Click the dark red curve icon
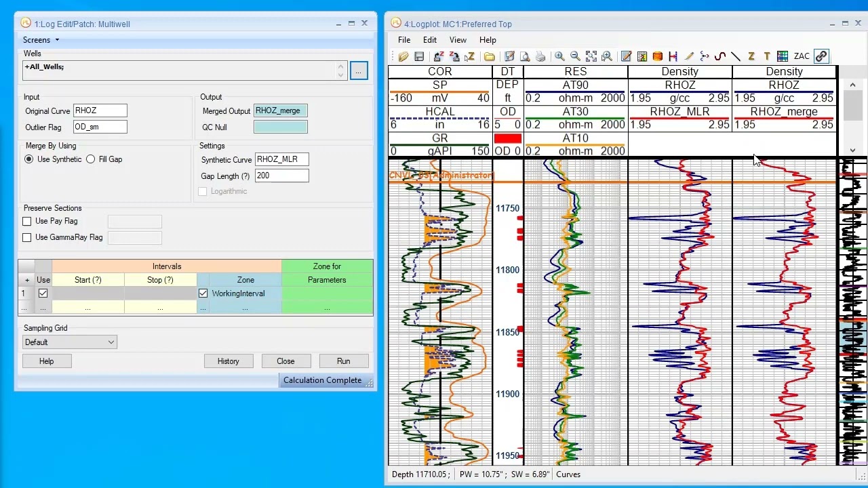The image size is (868, 488). 720,56
